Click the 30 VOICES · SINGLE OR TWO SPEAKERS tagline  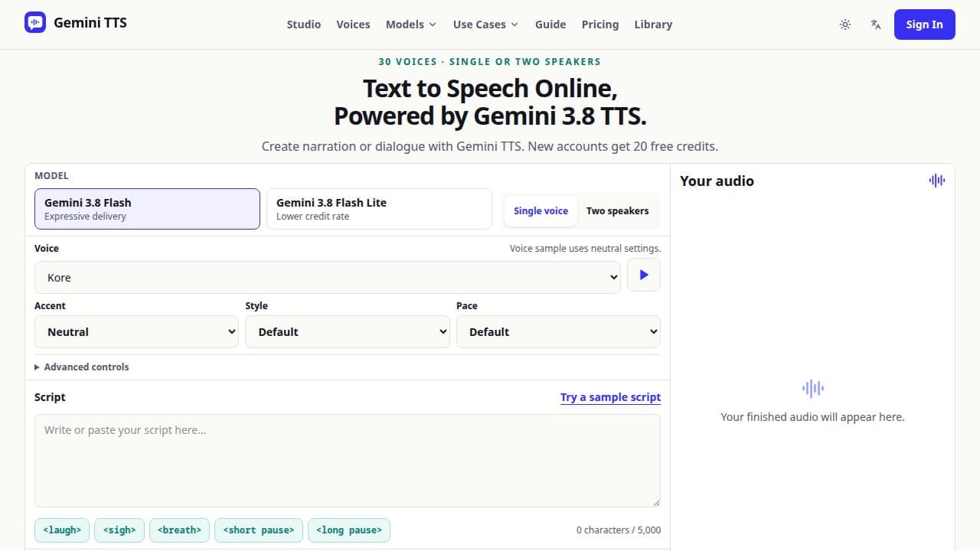(x=490, y=62)
